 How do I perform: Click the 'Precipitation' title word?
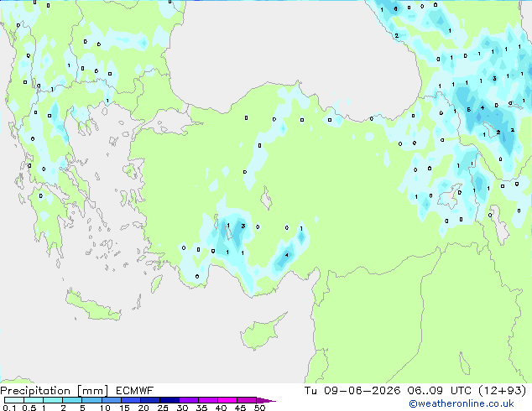pyautogui.click(x=35, y=392)
